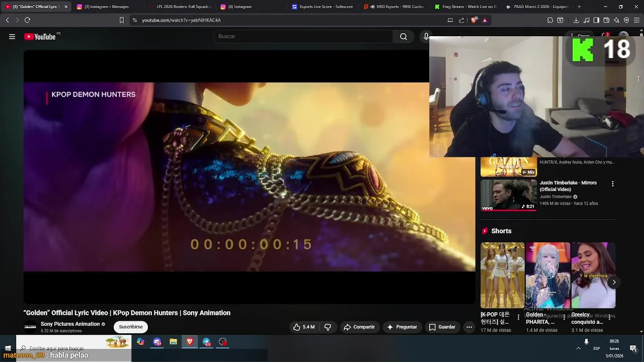Click the Compartir share button
Viewport: 644px width, 362px height.
pyautogui.click(x=359, y=327)
